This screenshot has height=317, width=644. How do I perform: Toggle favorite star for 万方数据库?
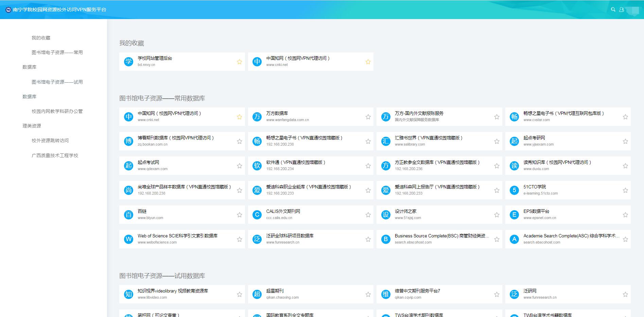(368, 117)
